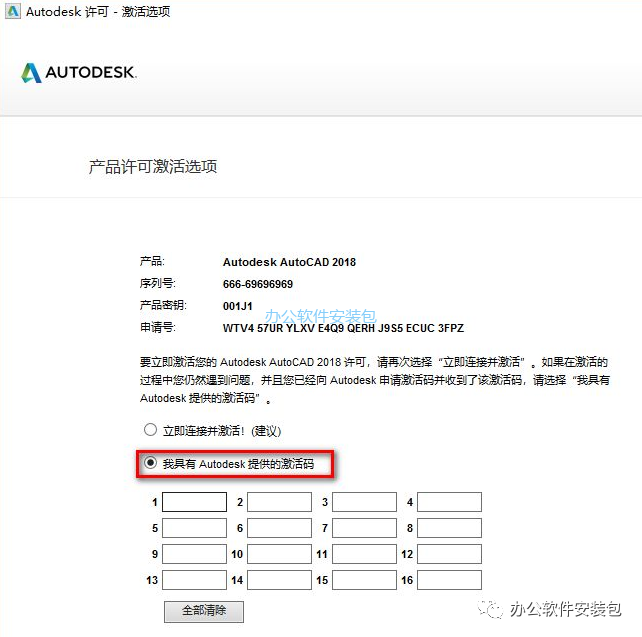Click activation code field 5
This screenshot has height=637, width=642.
(x=194, y=528)
